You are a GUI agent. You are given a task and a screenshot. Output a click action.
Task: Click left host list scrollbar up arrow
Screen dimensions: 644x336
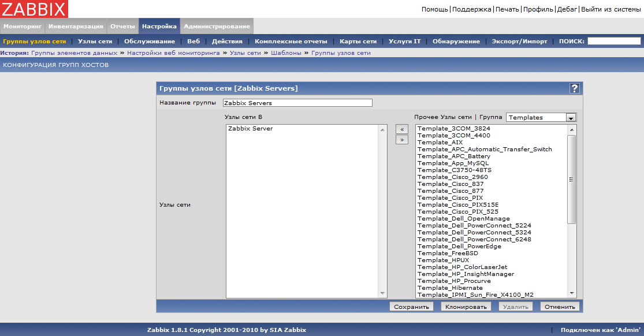pos(382,130)
